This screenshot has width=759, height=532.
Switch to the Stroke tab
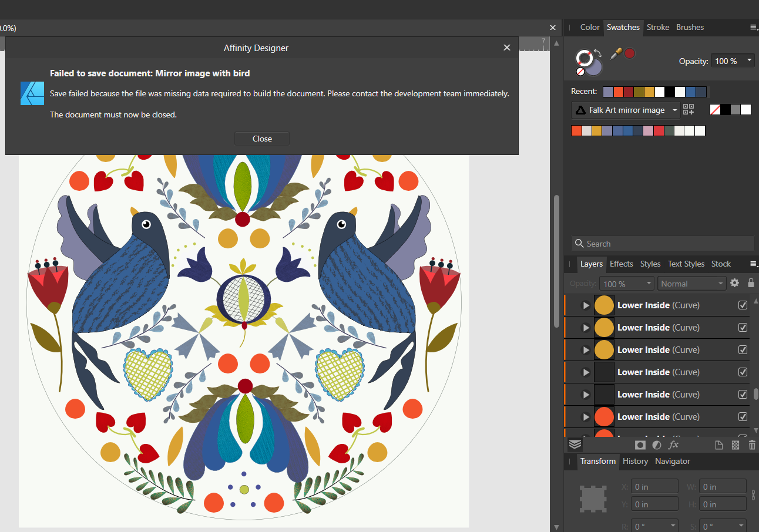(x=658, y=27)
